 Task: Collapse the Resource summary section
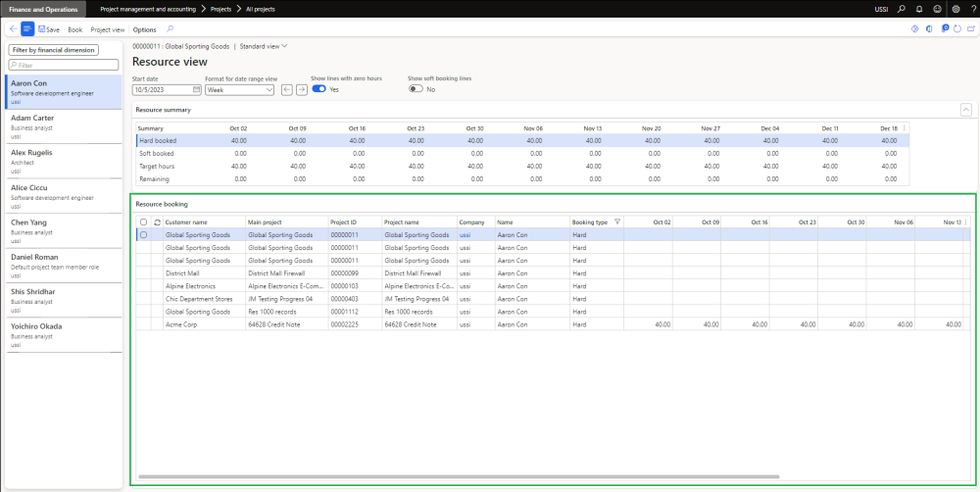[x=965, y=110]
